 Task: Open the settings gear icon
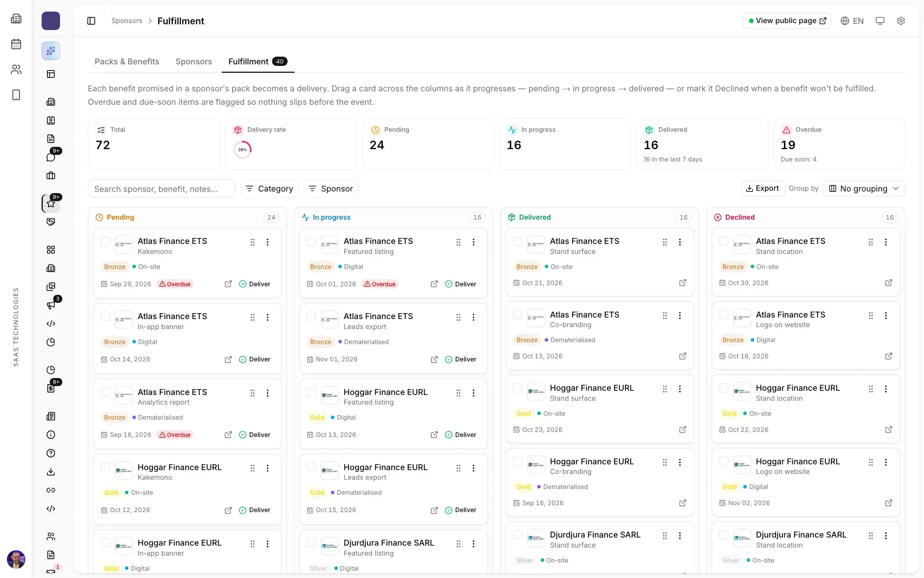coord(901,21)
